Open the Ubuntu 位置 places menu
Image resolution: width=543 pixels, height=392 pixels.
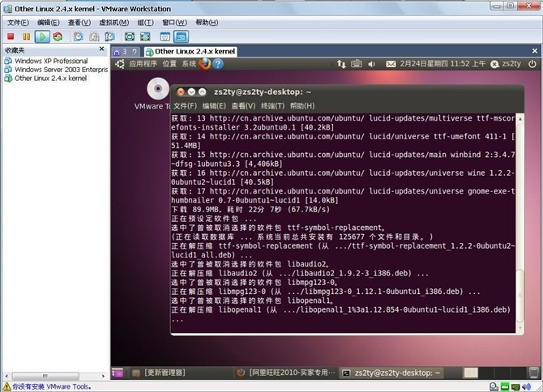pos(169,64)
